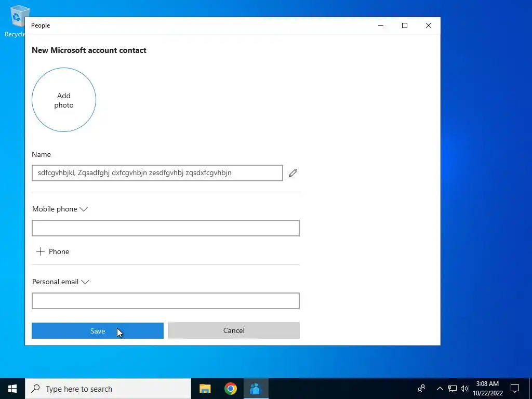This screenshot has height=399, width=532.
Task: Expand the Mobile phone type dropdown
Action: point(60,209)
